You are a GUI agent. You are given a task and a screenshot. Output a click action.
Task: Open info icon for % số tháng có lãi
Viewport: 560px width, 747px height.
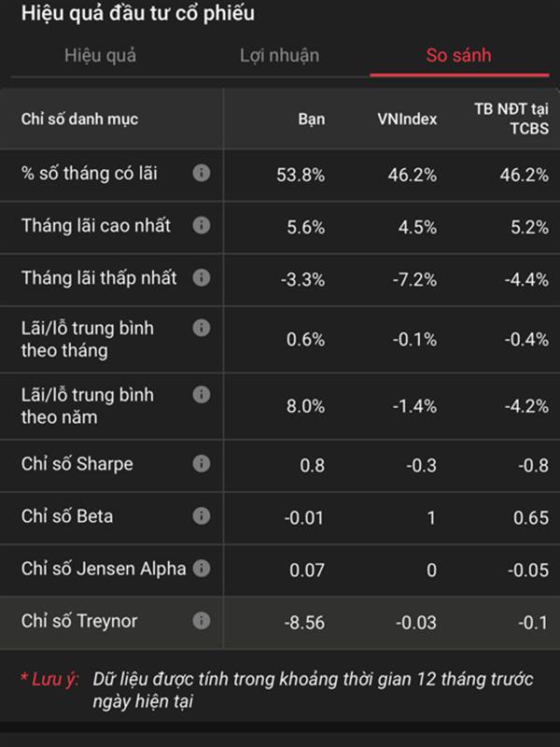point(202,173)
